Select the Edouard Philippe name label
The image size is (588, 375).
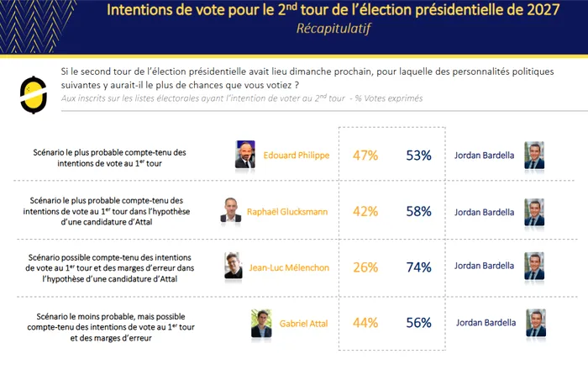(x=296, y=156)
